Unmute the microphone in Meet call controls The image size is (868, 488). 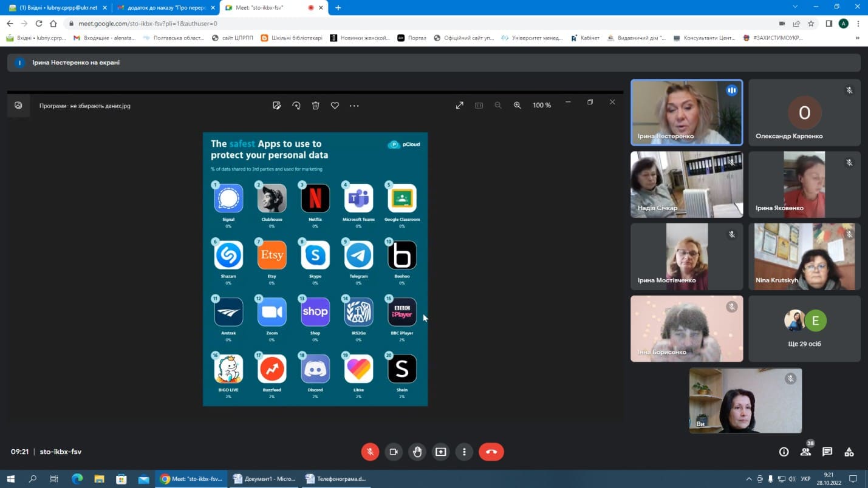(370, 452)
